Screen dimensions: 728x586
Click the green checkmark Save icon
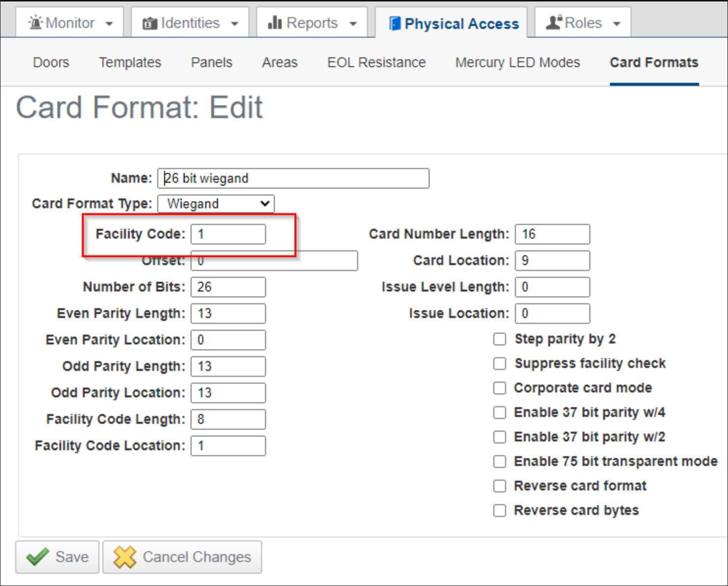point(37,557)
